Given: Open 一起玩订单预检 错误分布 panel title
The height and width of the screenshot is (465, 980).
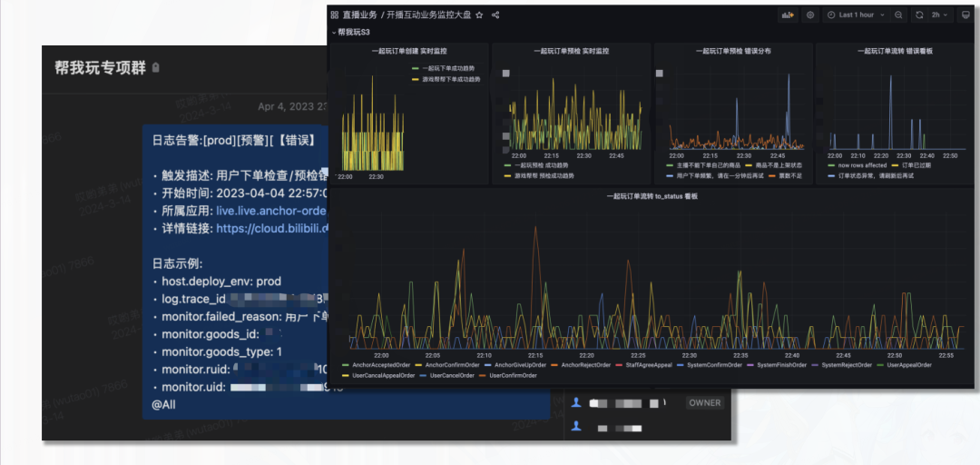Looking at the screenshot, I should 733,51.
